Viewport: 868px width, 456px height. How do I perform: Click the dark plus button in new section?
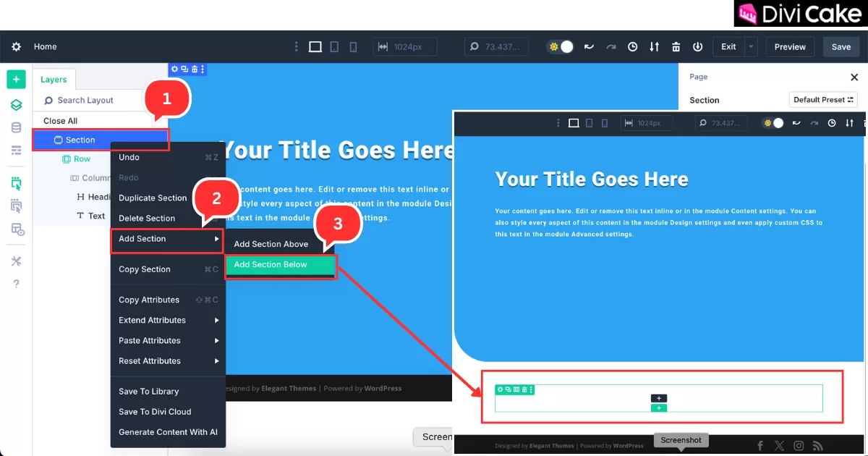click(x=658, y=398)
